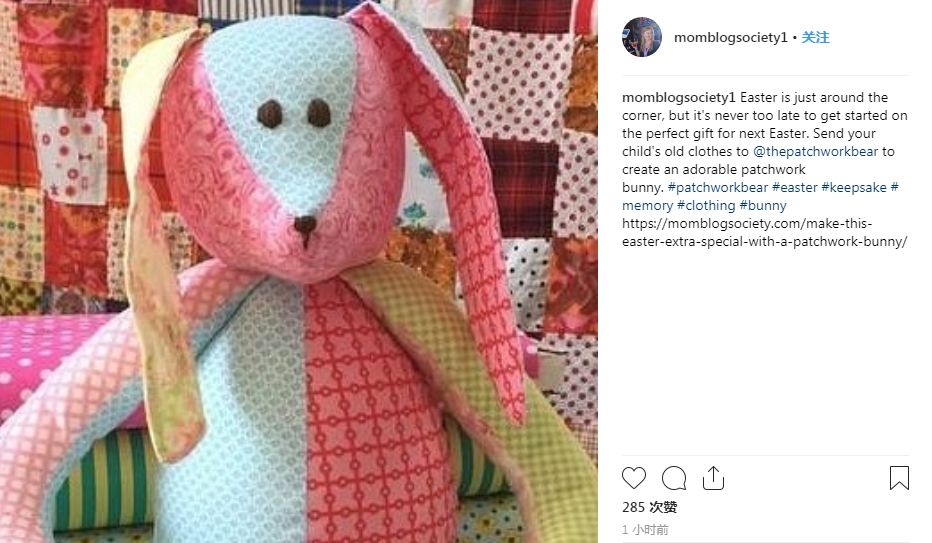The width and height of the screenshot is (932, 543).
Task: Open the #clothing hashtag
Action: pyautogui.click(x=706, y=206)
